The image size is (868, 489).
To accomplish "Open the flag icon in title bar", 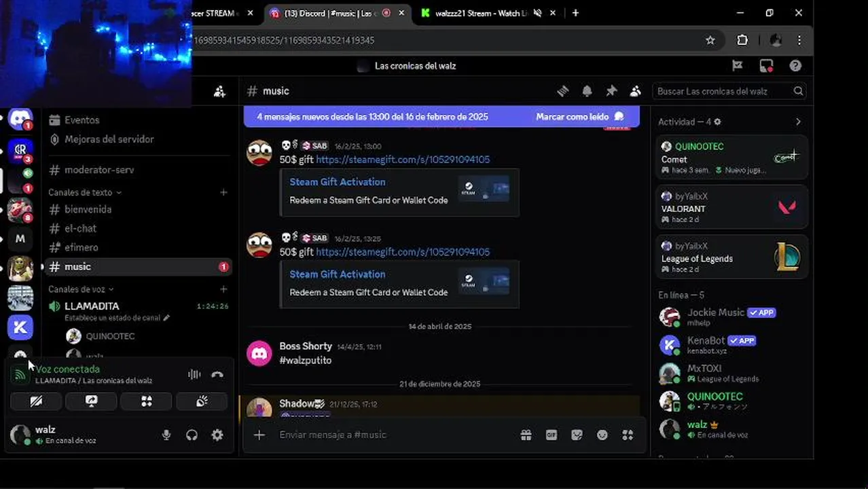I will tap(737, 66).
